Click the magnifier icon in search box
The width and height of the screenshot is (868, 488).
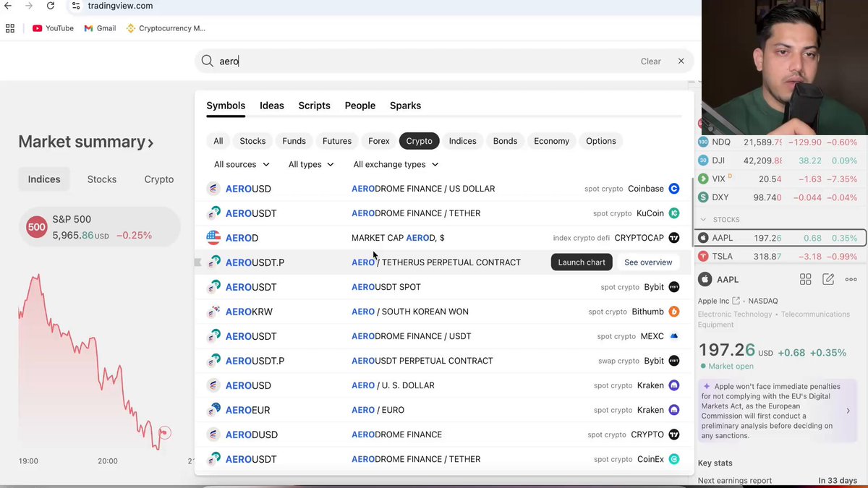pos(208,61)
